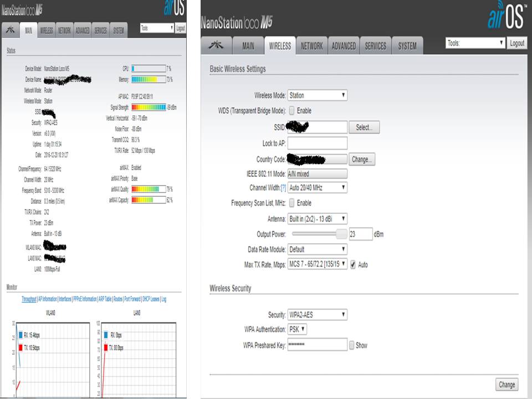Click the red TX legend swatch in LAN0 graph
Viewport: 532px width, 399px height.
106,347
